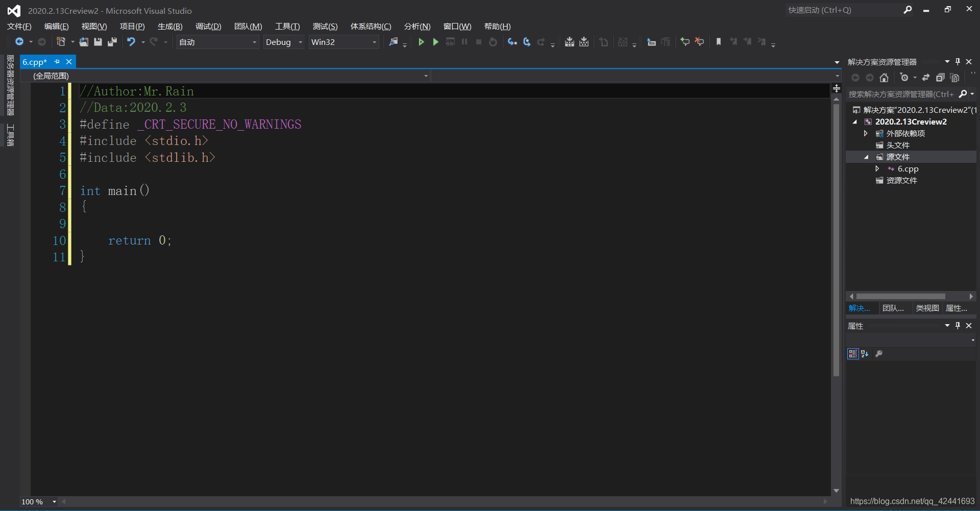Viewport: 980px width, 511px height.
Task: Click the first build download-tray icon
Action: click(x=570, y=42)
